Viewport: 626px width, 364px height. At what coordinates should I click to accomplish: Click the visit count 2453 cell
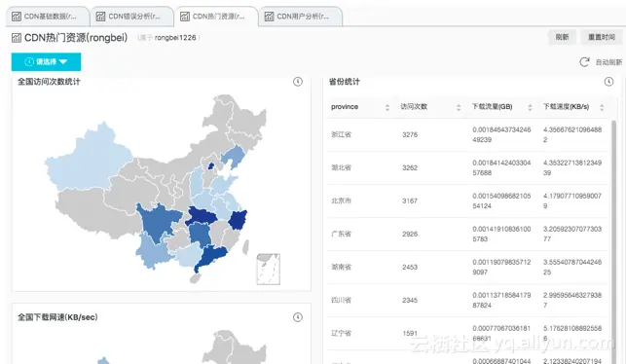click(x=410, y=267)
